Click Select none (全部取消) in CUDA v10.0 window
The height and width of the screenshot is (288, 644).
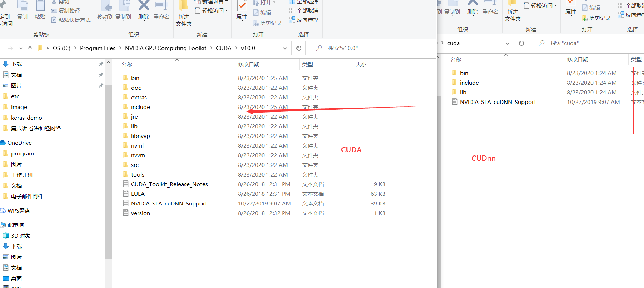(x=304, y=10)
